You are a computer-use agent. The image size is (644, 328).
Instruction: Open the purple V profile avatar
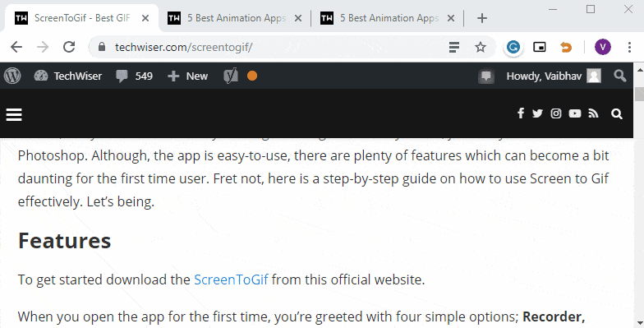point(603,48)
